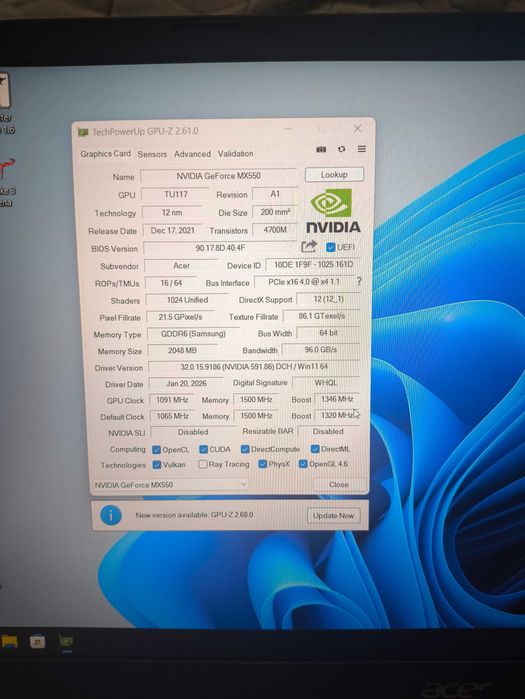Click the GPU-Z title bar icon
This screenshot has width=525, height=699.
tap(83, 132)
